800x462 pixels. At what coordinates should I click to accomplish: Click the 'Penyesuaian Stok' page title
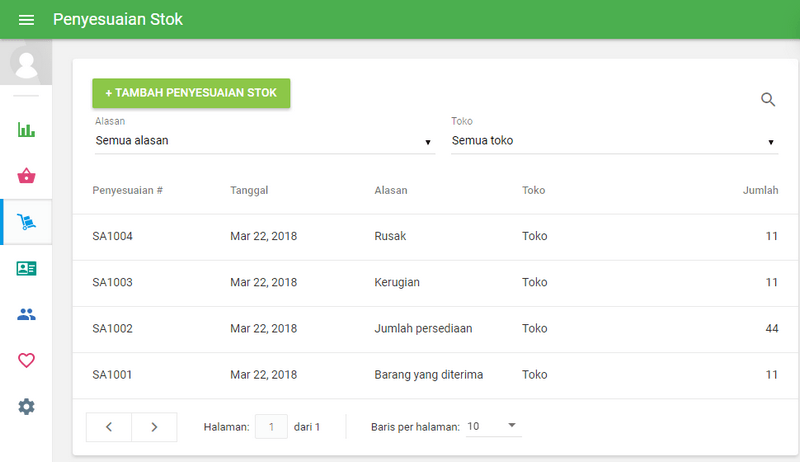tap(118, 19)
